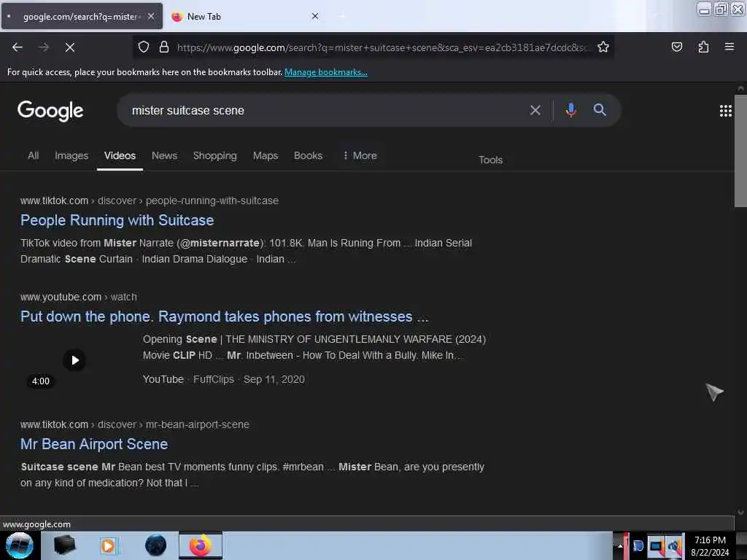The width and height of the screenshot is (747, 560).
Task: Submit search with magnifying glass icon
Action: pyautogui.click(x=600, y=110)
